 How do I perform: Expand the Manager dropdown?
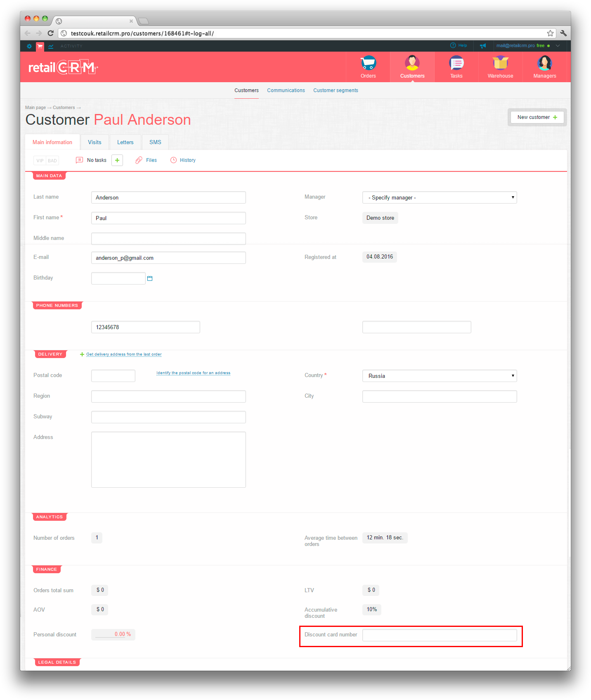(x=440, y=197)
